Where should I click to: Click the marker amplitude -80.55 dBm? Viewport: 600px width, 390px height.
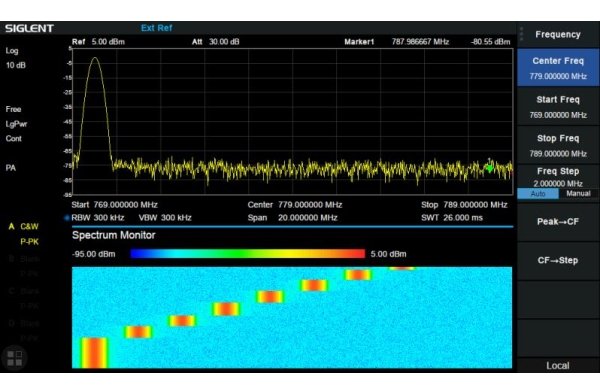491,42
